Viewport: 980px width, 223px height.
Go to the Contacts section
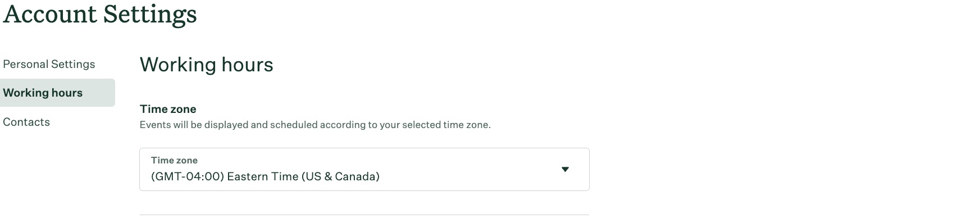26,122
